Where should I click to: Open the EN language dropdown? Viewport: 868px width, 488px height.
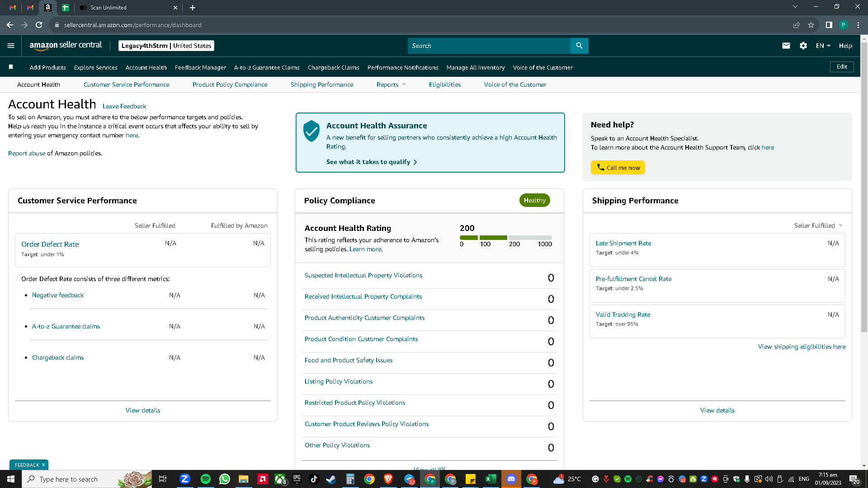tap(823, 46)
